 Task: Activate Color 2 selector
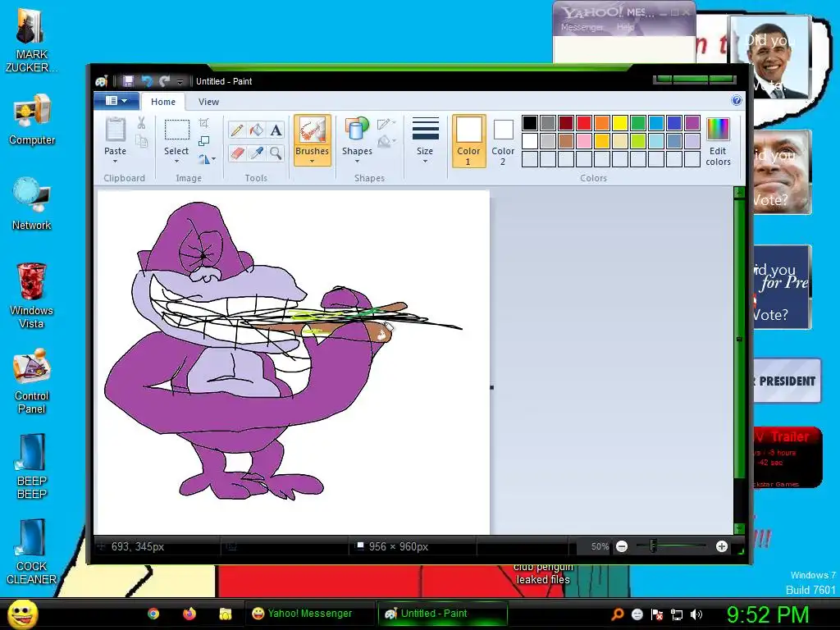tap(503, 142)
